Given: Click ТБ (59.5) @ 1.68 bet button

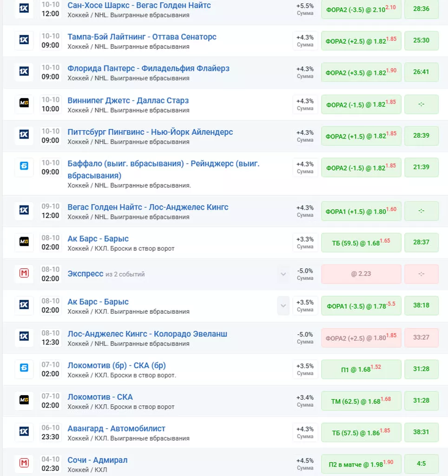Looking at the screenshot, I should 361,243.
